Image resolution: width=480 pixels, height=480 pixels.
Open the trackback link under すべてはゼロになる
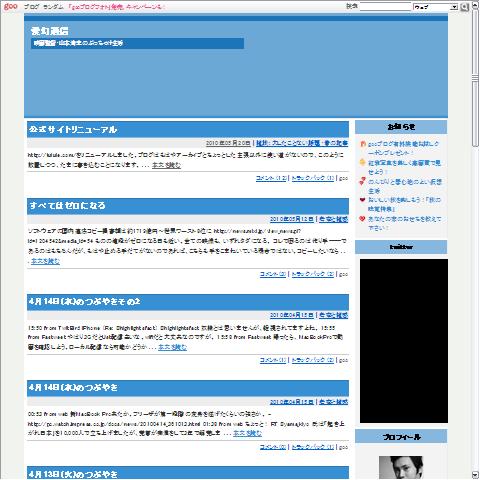pyautogui.click(x=313, y=274)
